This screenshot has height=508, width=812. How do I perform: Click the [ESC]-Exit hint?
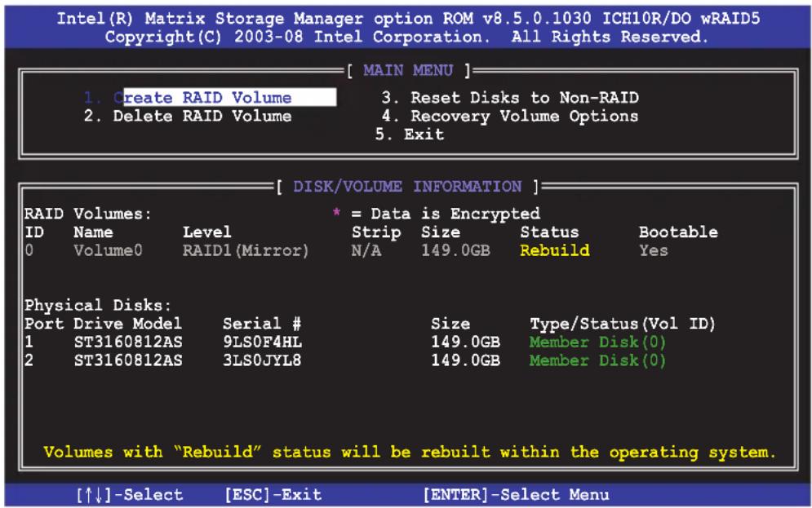(273, 495)
